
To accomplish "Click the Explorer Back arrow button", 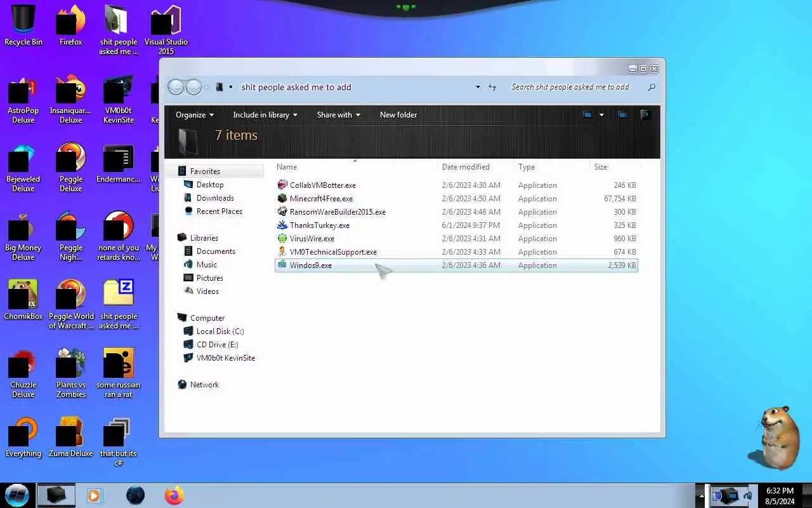I will (x=176, y=87).
